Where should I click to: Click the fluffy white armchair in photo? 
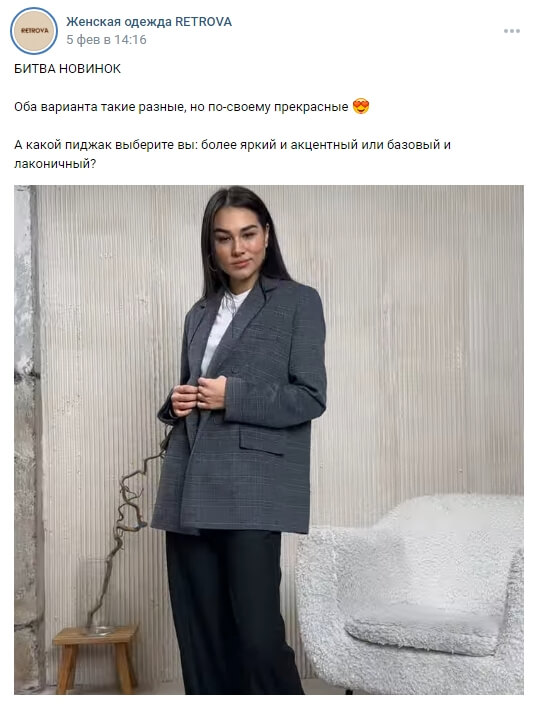(410, 593)
